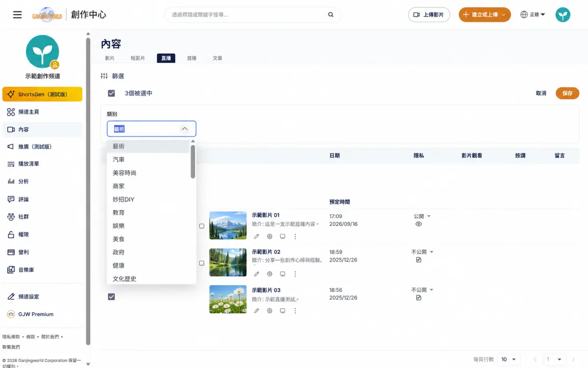Click the 保存 save button
The image size is (588, 368).
pyautogui.click(x=567, y=93)
